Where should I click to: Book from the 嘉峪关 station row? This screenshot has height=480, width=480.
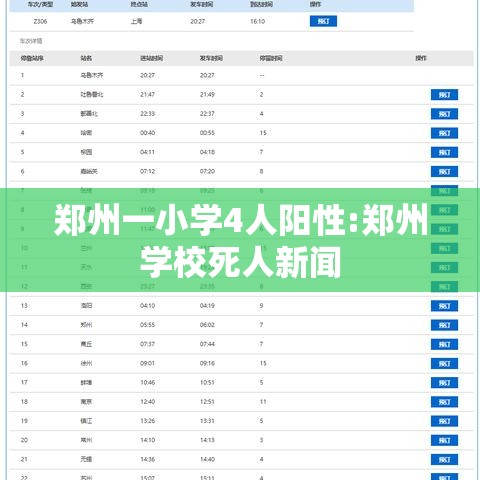(x=444, y=172)
